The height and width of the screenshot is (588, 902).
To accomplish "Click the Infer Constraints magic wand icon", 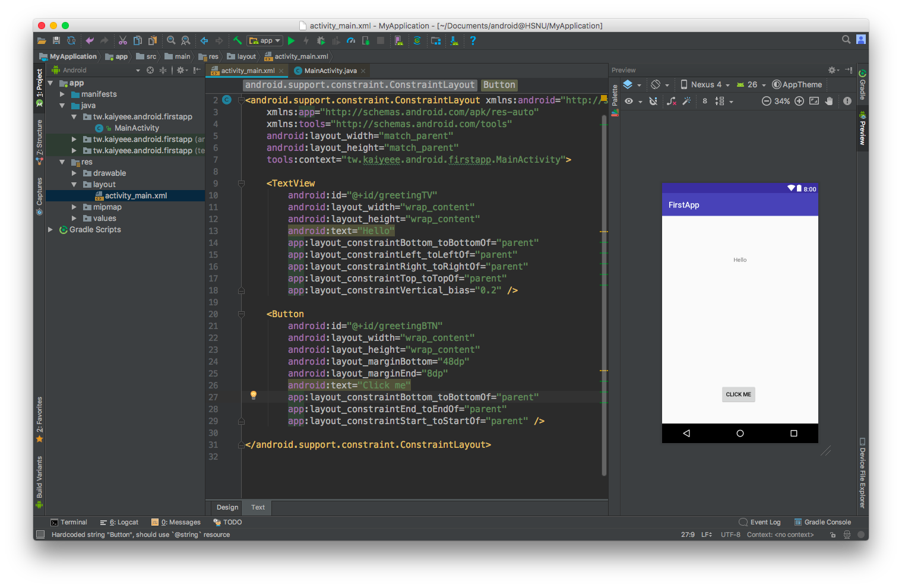I will click(686, 101).
